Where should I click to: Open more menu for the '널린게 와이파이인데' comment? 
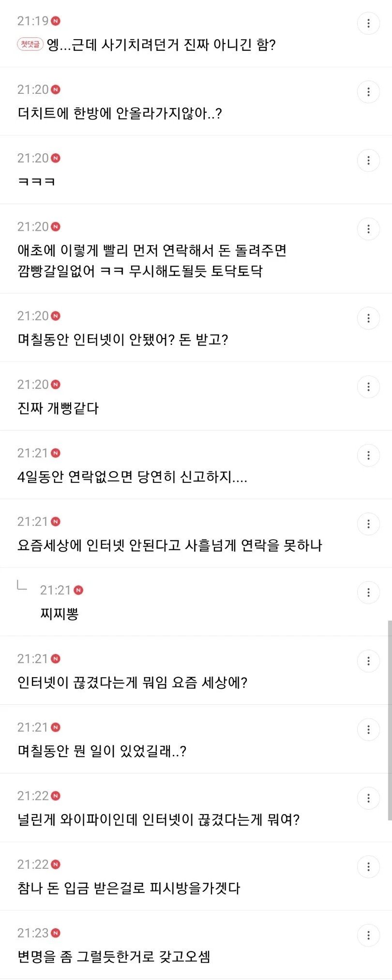(368, 798)
